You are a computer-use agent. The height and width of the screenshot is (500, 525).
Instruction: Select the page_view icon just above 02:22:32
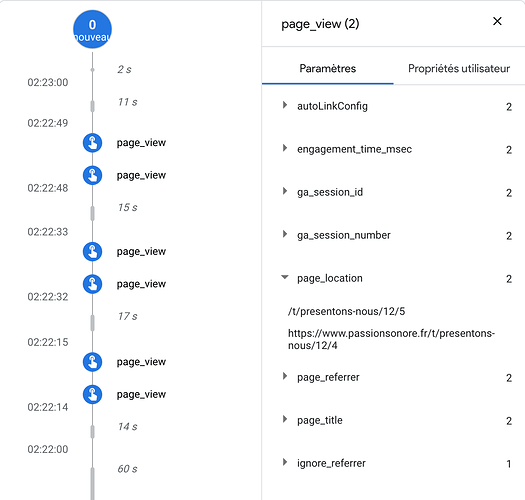click(92, 284)
